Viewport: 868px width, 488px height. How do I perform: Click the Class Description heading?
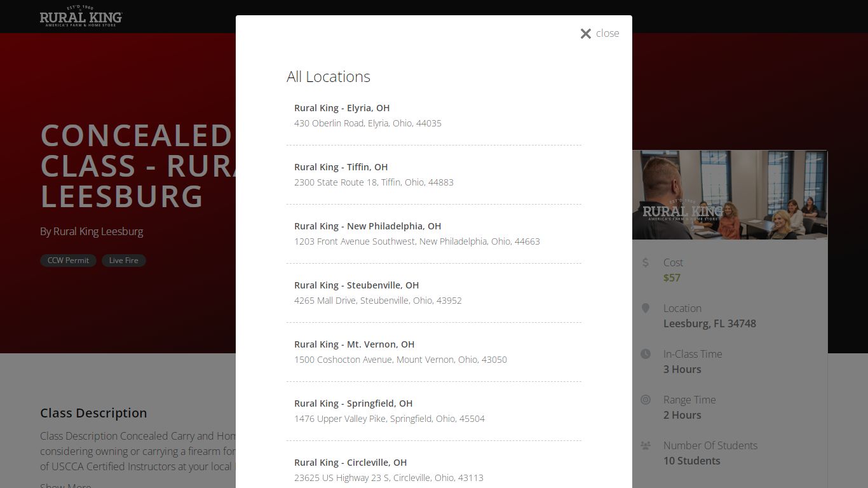93,413
